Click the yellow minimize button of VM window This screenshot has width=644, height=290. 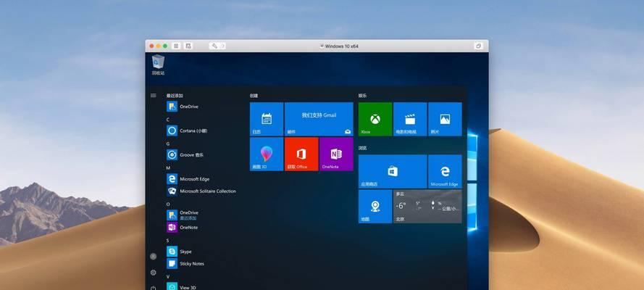(158, 46)
